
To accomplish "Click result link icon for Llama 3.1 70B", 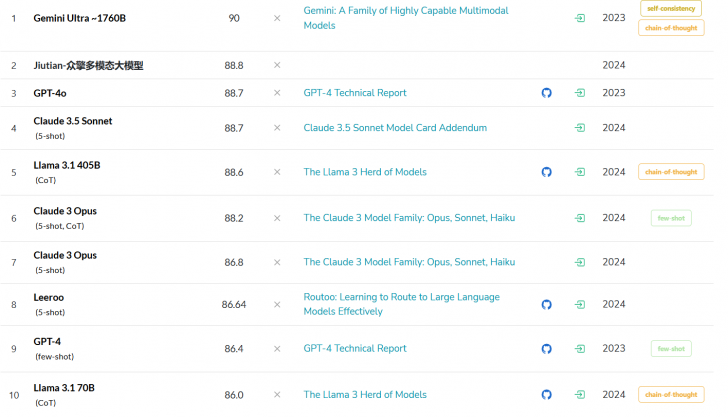I will coord(580,395).
